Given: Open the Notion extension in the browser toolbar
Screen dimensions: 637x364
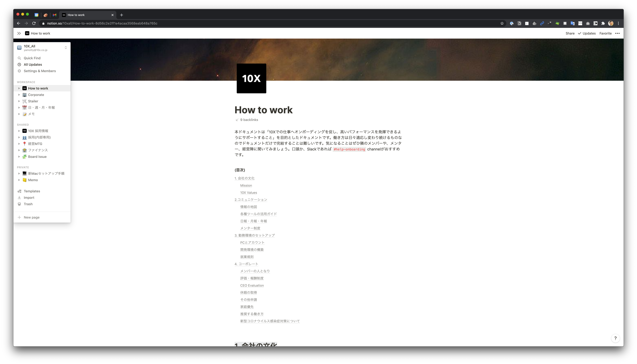Looking at the screenshot, I should [x=519, y=23].
